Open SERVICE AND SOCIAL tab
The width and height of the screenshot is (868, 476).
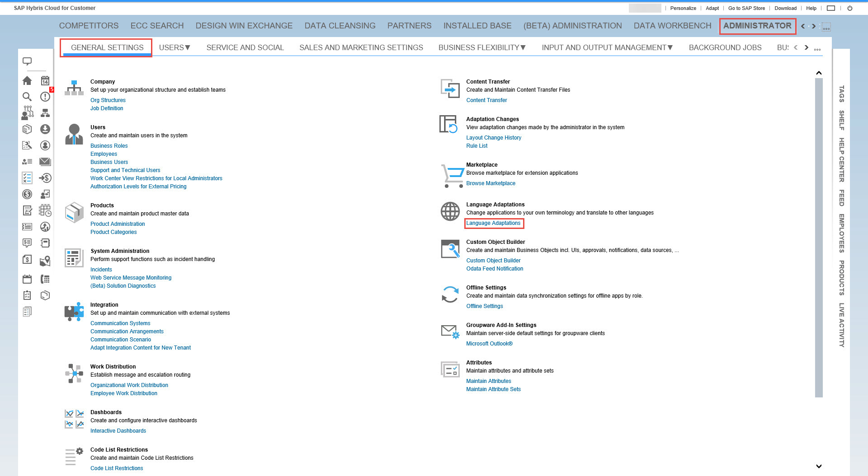coord(245,47)
